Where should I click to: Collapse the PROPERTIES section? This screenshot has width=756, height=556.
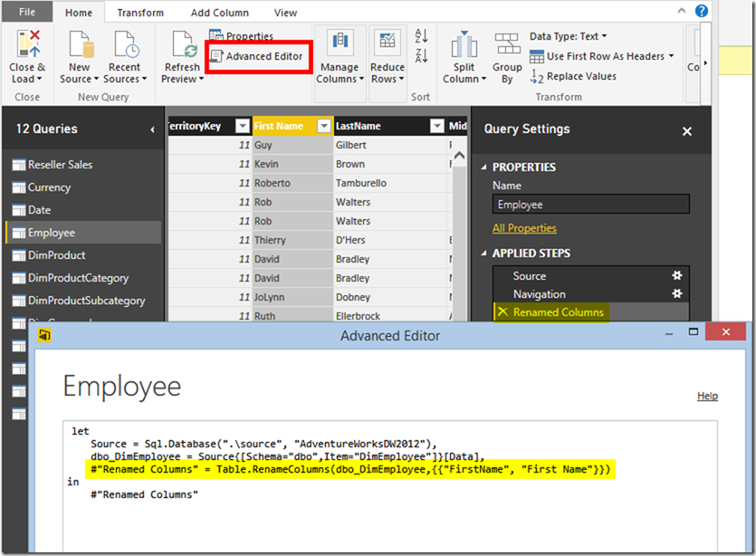click(x=483, y=168)
